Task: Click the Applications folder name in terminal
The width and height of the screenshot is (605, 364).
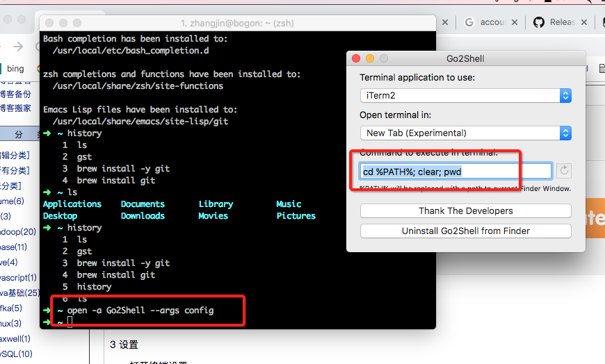Action: [x=72, y=204]
